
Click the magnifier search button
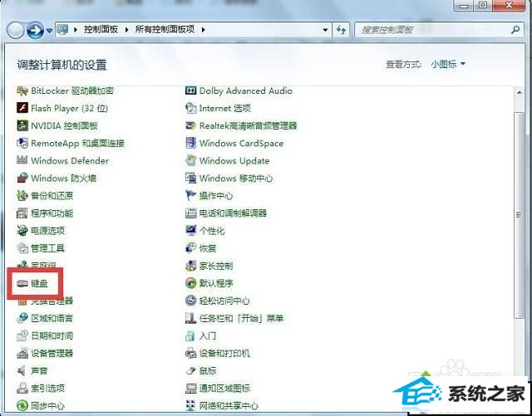point(515,30)
